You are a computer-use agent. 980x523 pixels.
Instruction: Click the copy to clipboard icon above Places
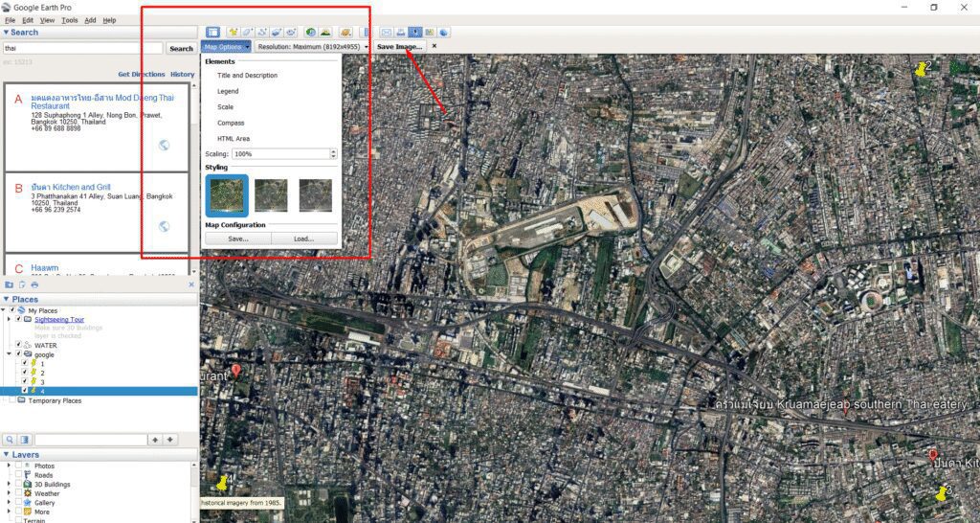tap(22, 284)
